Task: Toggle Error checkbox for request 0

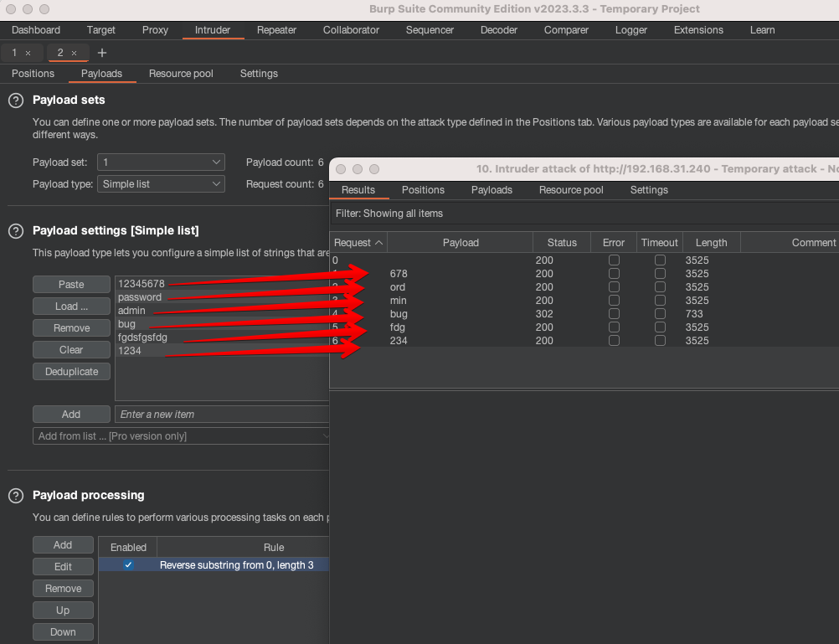Action: click(x=614, y=260)
